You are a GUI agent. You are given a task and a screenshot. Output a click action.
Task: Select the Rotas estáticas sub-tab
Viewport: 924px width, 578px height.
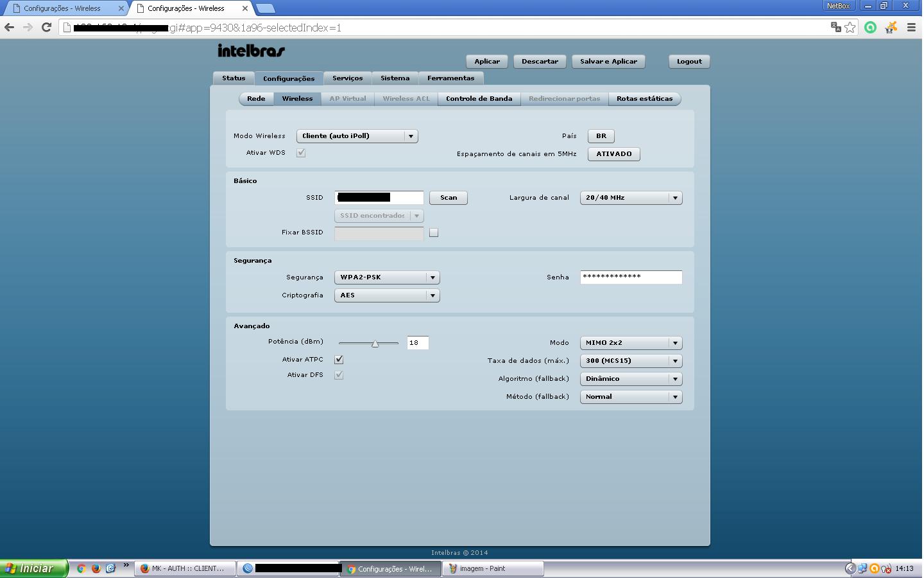coord(644,99)
